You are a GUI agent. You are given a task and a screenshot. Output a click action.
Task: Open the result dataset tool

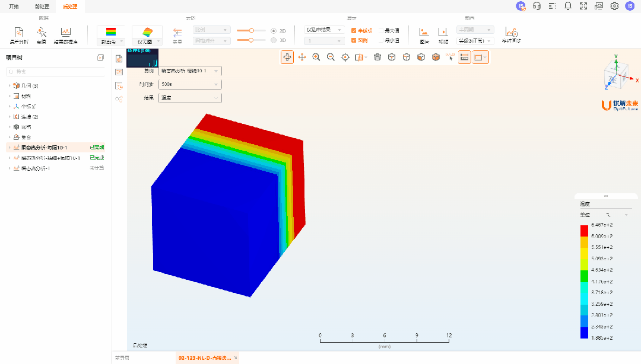(65, 35)
